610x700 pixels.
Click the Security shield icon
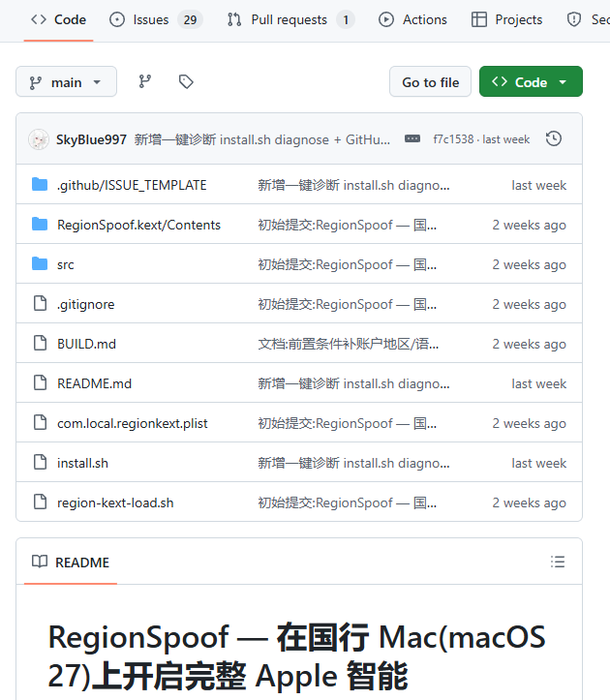573,19
